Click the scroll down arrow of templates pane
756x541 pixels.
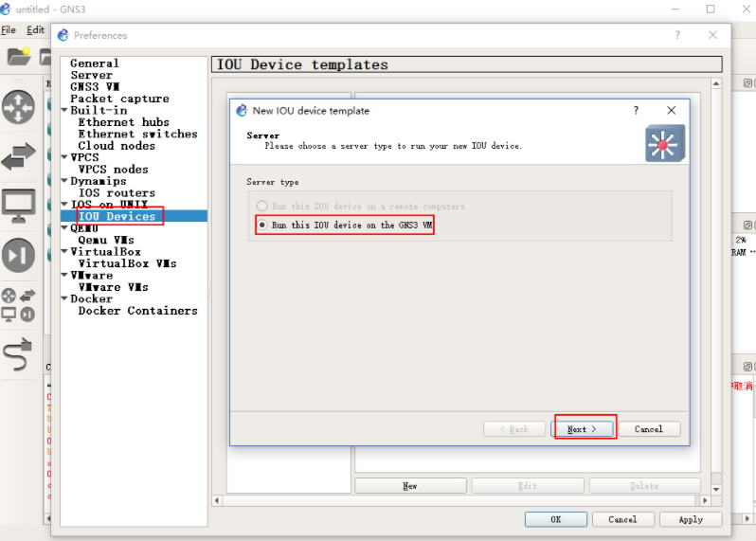(x=716, y=490)
